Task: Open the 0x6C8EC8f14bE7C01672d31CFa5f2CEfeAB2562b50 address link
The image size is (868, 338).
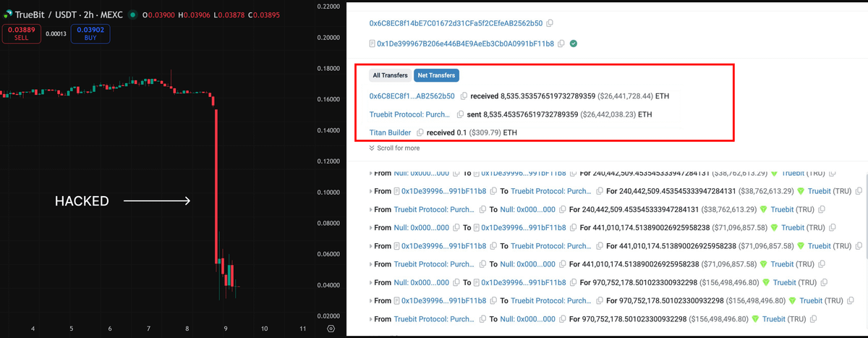Action: 456,23
